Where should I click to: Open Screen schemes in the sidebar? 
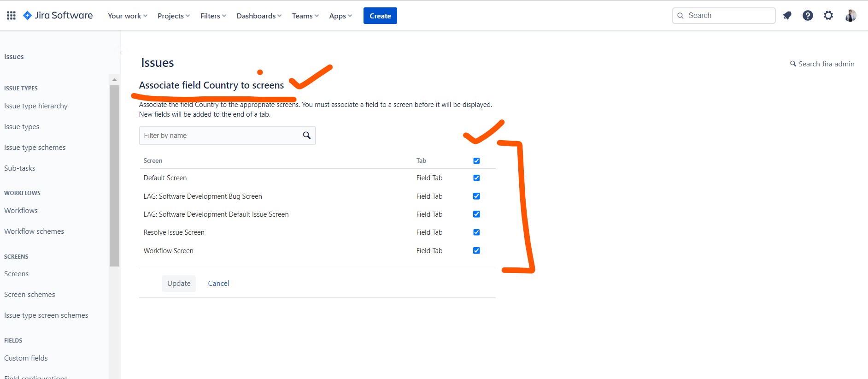(29, 295)
